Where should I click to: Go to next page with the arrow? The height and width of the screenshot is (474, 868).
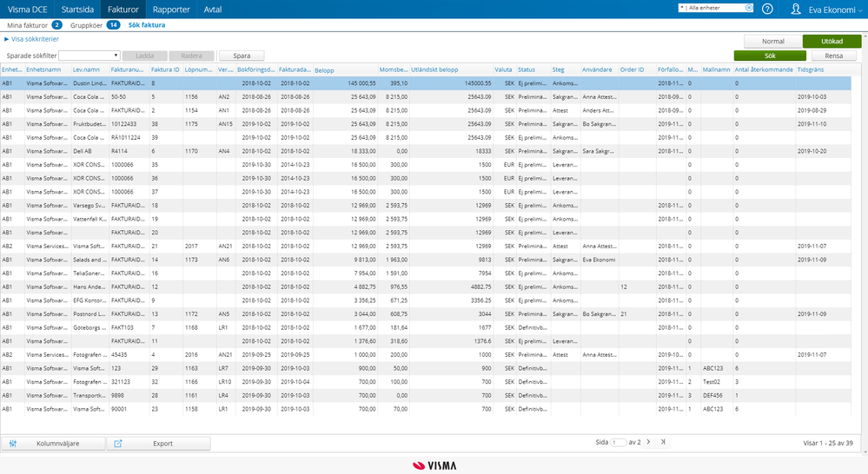coord(648,442)
